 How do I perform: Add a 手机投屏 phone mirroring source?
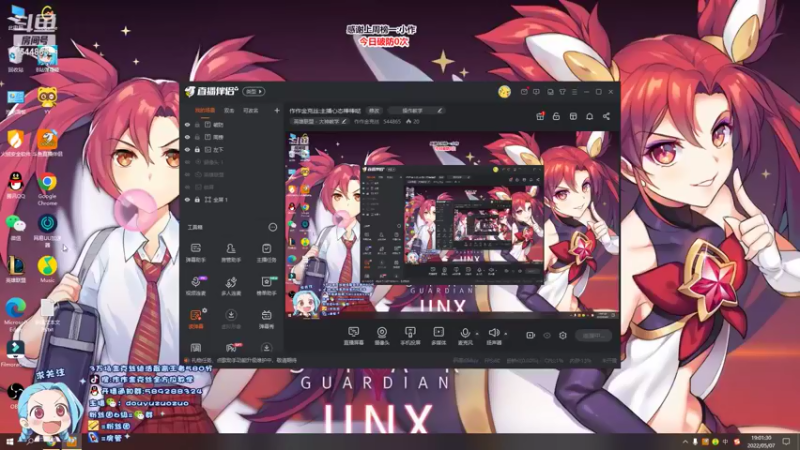pos(410,336)
